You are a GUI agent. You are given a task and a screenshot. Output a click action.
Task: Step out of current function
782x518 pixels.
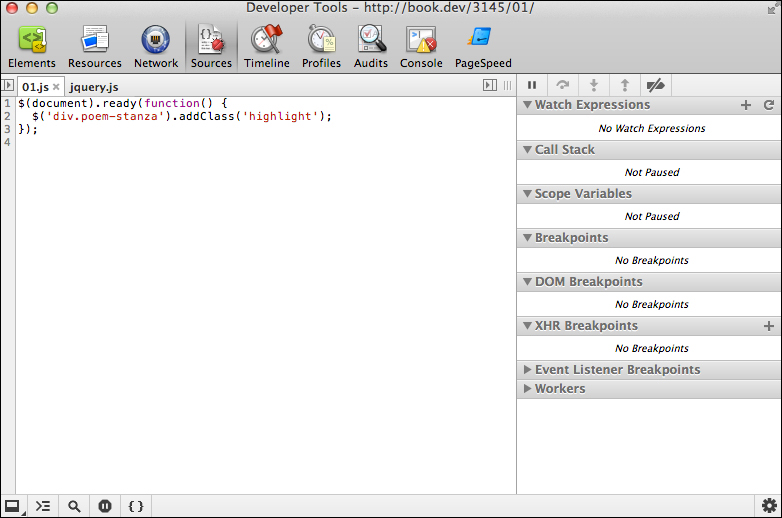point(624,85)
